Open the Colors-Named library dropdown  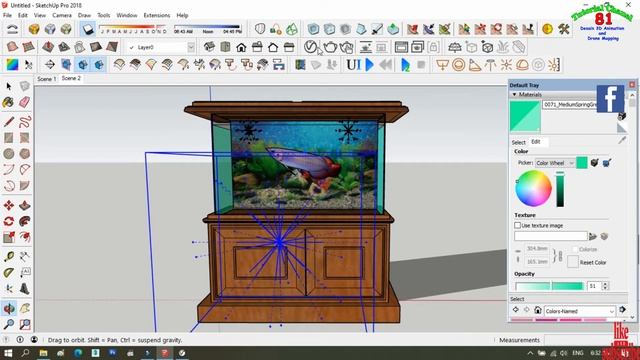point(580,311)
